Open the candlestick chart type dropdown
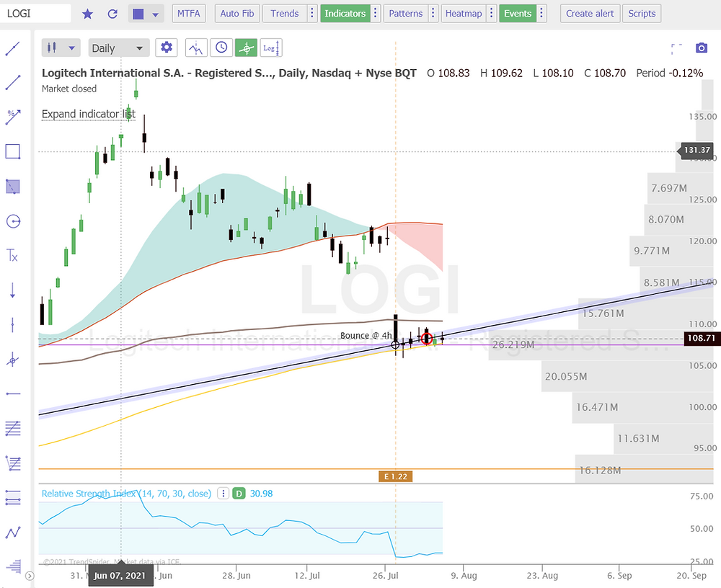 click(x=61, y=48)
